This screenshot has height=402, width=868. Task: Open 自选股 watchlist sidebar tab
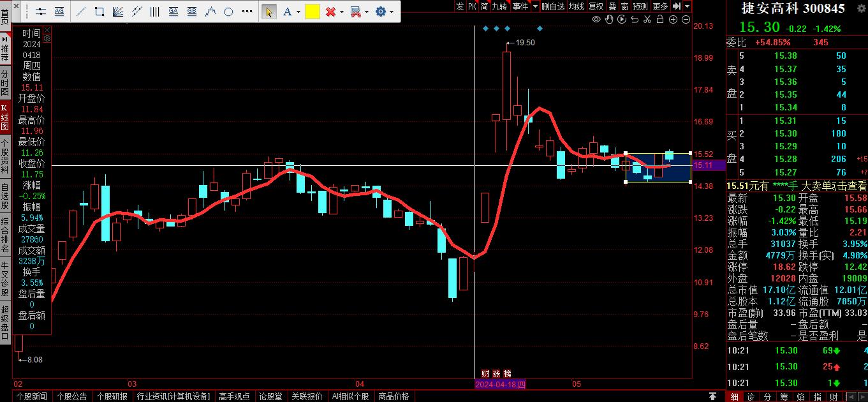pos(5,197)
